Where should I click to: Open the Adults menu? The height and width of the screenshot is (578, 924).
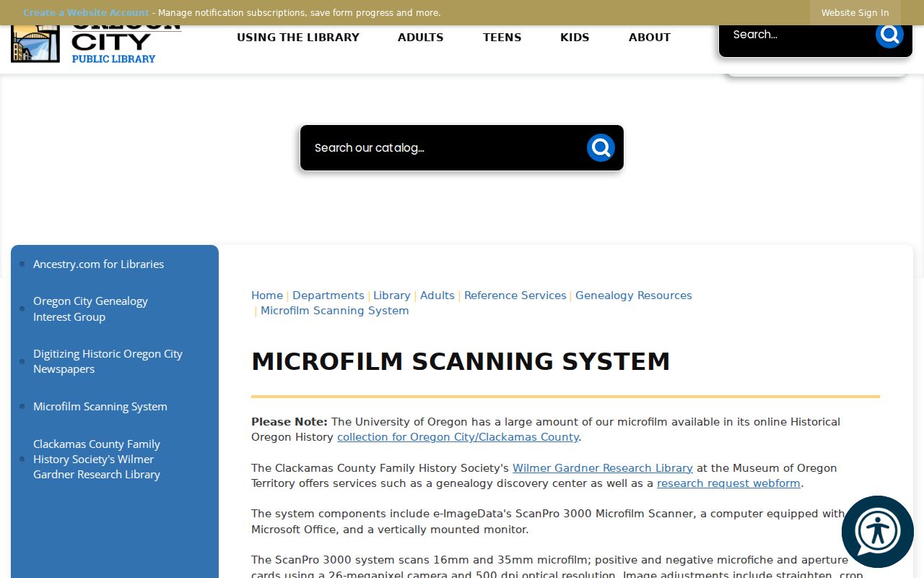[x=421, y=38]
